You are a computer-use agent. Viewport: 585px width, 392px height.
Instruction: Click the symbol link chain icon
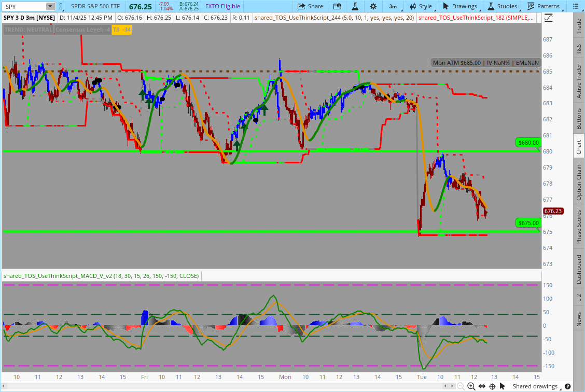pyautogui.click(x=62, y=6)
